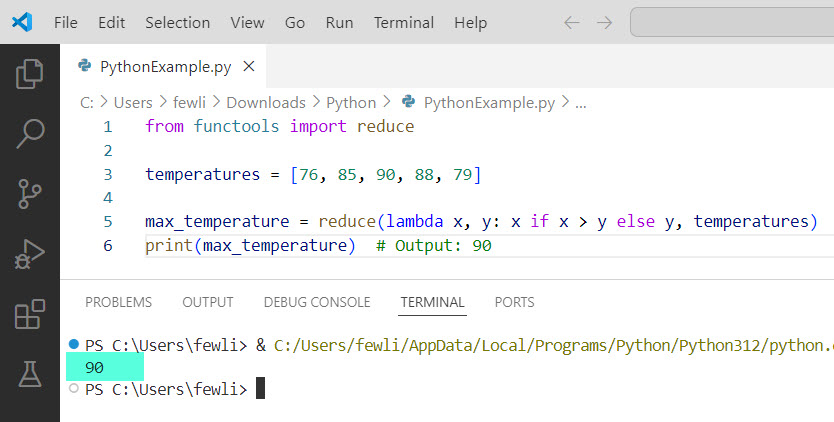Open the Run menu
The height and width of the screenshot is (422, 834).
(339, 23)
